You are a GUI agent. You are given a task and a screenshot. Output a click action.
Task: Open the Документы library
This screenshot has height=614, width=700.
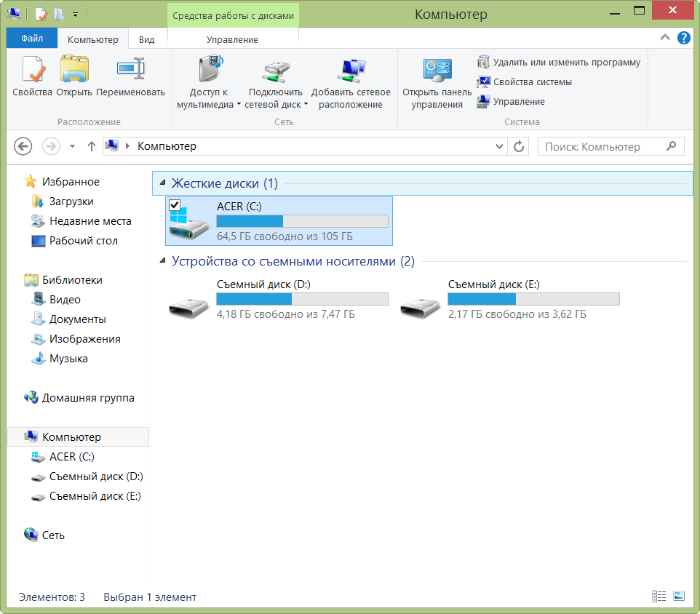[x=68, y=319]
